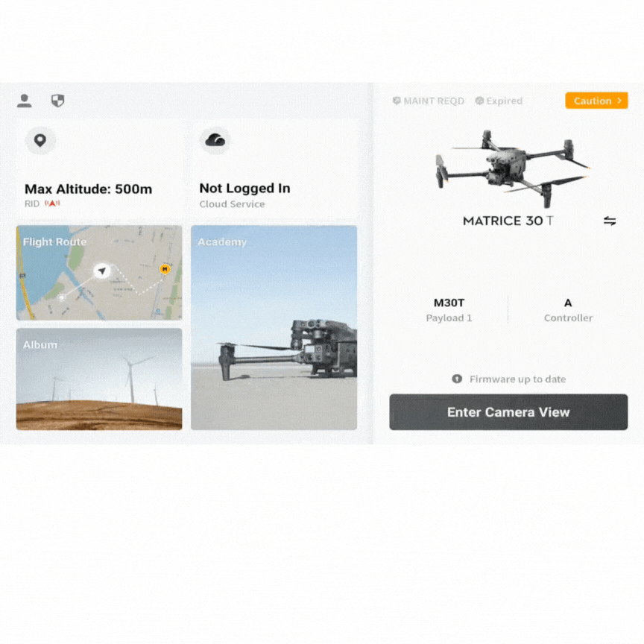Screen dimensions: 644x644
Task: Click the Matrice 30 T drone image
Action: (513, 168)
